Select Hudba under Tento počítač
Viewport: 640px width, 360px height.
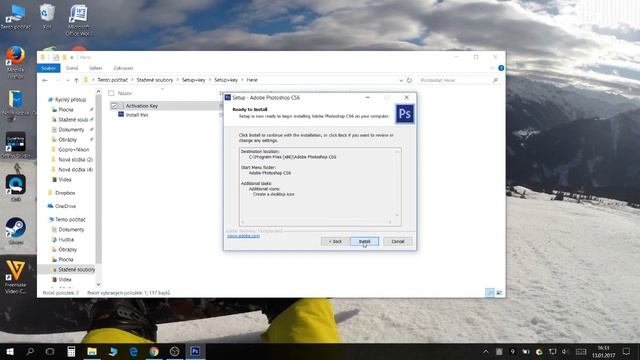[x=65, y=240]
